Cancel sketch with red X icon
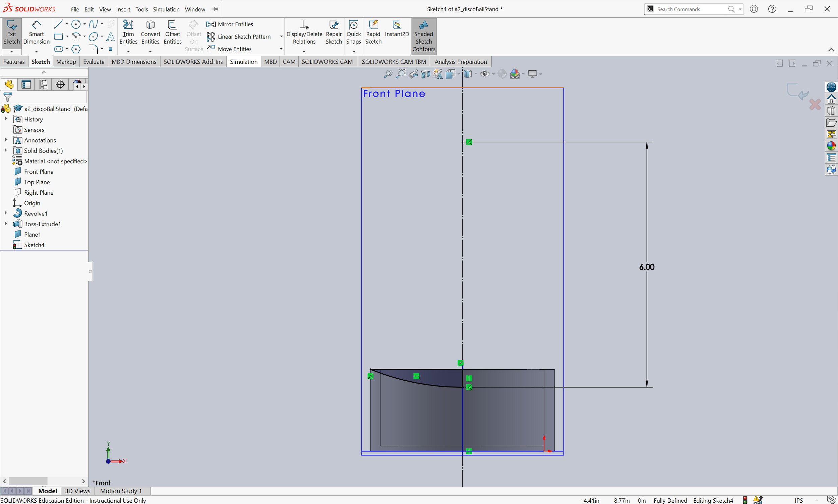The image size is (838, 504). click(x=815, y=105)
